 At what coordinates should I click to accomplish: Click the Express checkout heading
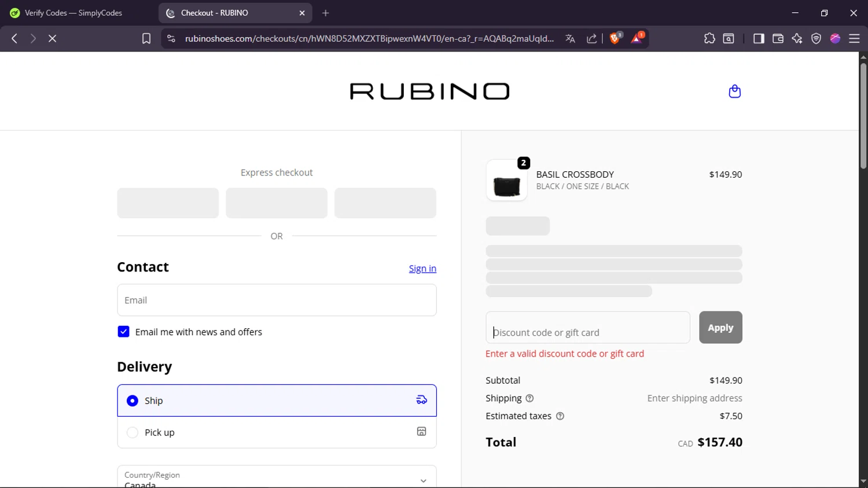click(277, 173)
